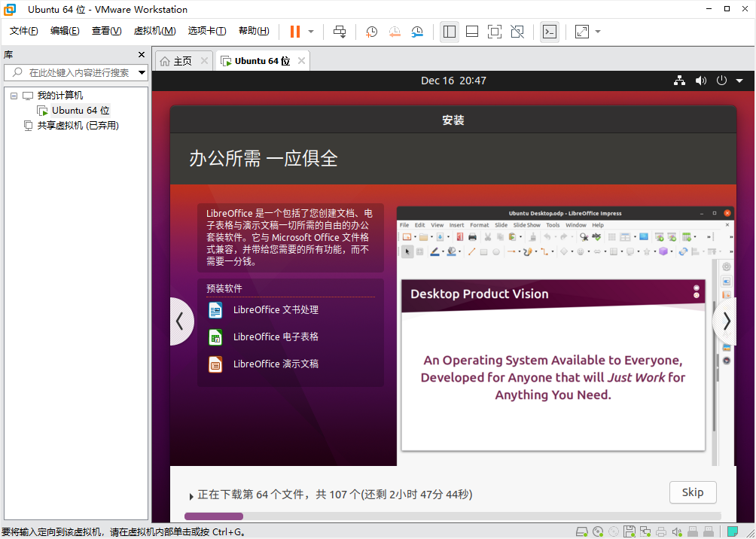Toggle the console view button
This screenshot has height=539, width=756.
tap(549, 32)
